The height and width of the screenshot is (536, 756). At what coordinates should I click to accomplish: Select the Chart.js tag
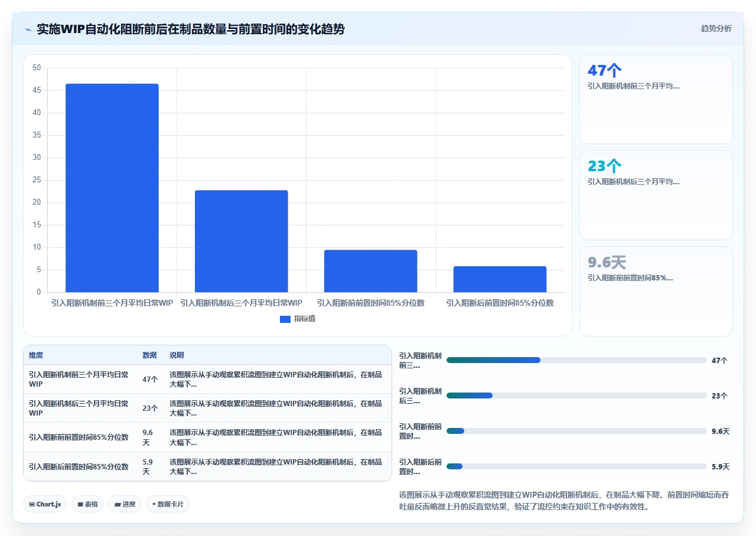(45, 504)
